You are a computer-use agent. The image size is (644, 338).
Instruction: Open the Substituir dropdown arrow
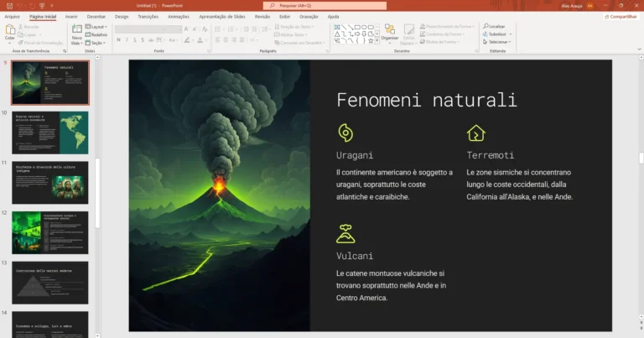coord(511,34)
